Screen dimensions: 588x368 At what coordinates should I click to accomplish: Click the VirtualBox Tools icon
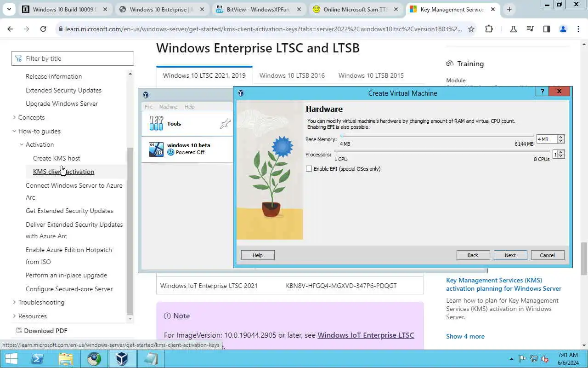pyautogui.click(x=156, y=123)
